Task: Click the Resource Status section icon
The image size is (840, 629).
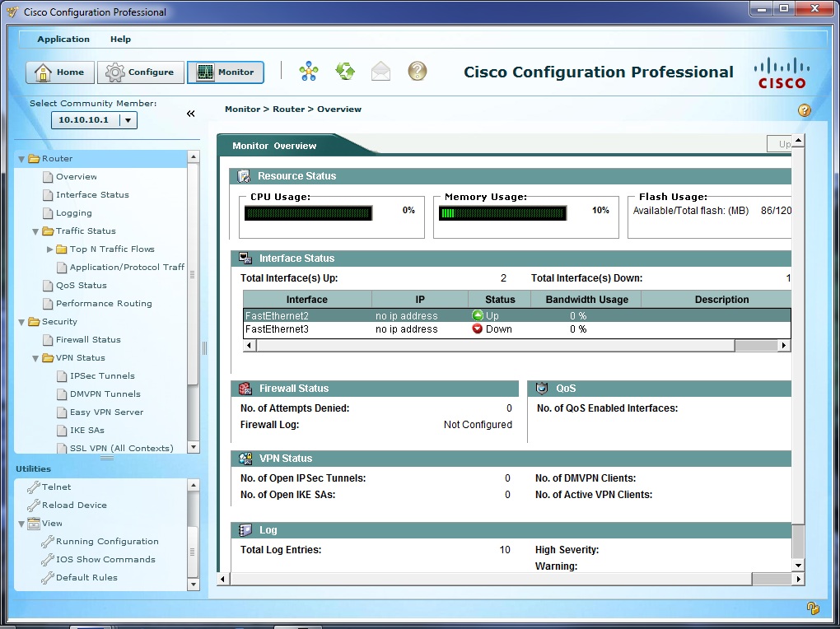Action: (x=245, y=175)
